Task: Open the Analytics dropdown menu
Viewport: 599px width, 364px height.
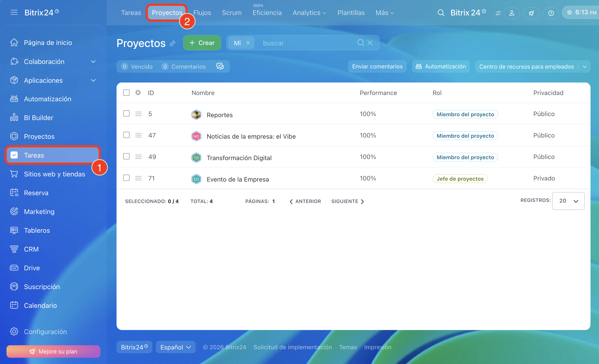Action: pos(310,13)
